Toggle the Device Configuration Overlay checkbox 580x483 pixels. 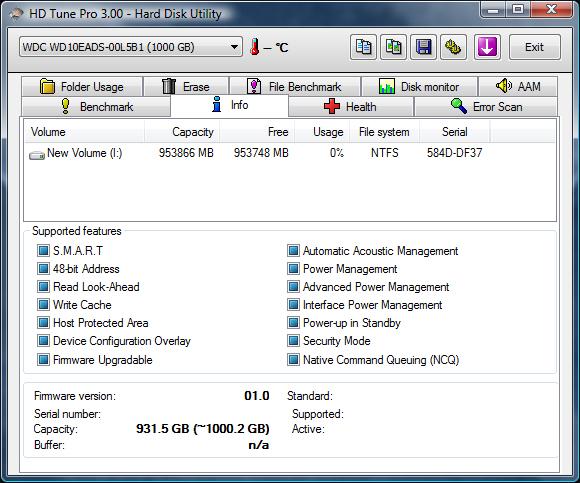pyautogui.click(x=43, y=341)
